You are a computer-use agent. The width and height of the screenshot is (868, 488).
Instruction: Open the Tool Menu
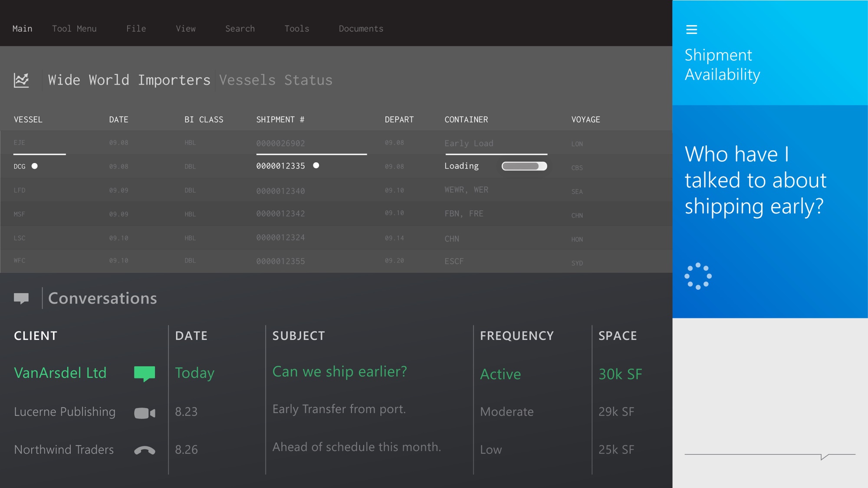pyautogui.click(x=74, y=29)
